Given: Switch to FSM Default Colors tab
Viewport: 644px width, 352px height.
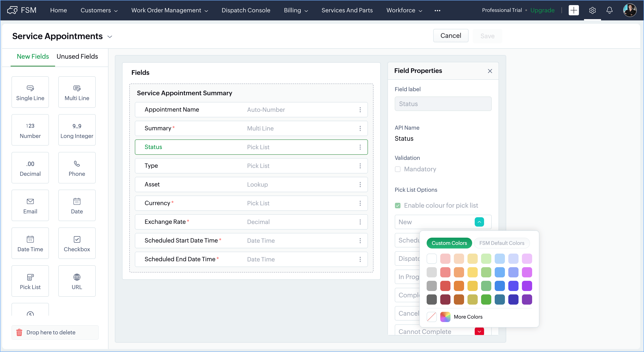Looking at the screenshot, I should pyautogui.click(x=502, y=243).
